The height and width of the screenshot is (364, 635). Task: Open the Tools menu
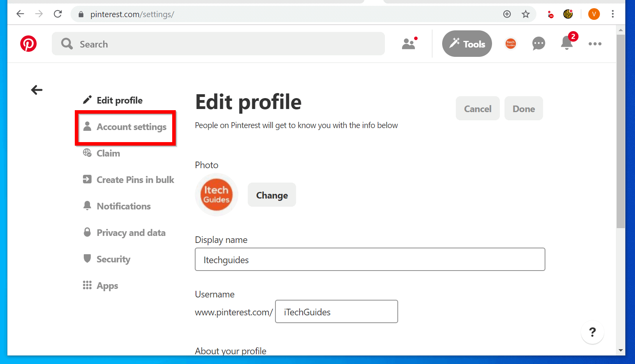pyautogui.click(x=467, y=44)
